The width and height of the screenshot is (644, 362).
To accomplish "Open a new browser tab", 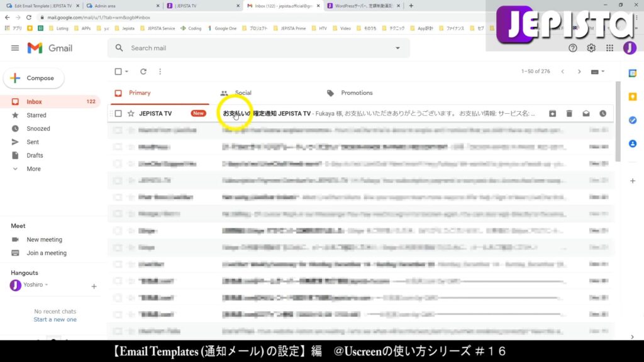I will [x=411, y=6].
